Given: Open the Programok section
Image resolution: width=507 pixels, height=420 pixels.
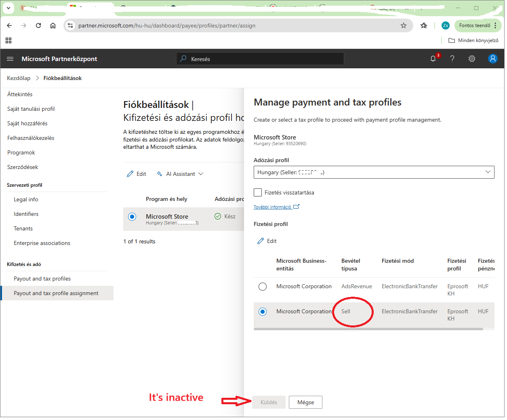Looking at the screenshot, I should point(21,152).
